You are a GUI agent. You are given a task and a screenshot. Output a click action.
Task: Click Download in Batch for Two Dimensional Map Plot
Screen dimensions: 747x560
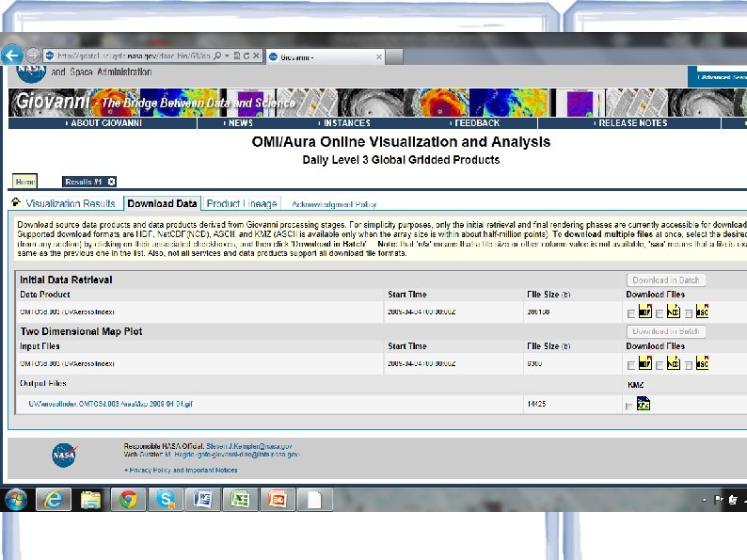point(665,331)
